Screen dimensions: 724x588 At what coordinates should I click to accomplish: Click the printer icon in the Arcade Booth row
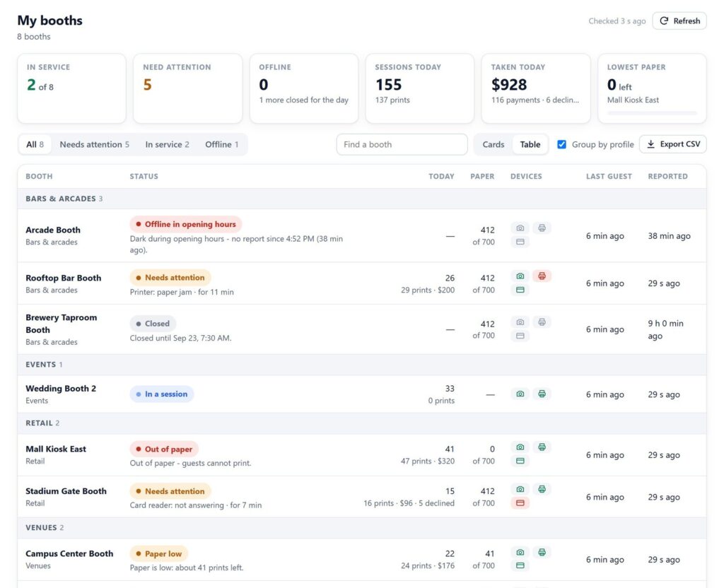pyautogui.click(x=542, y=228)
